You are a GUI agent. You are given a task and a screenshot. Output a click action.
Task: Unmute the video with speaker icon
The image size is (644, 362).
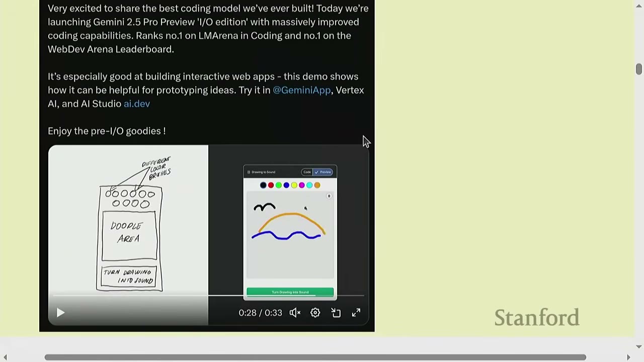295,313
